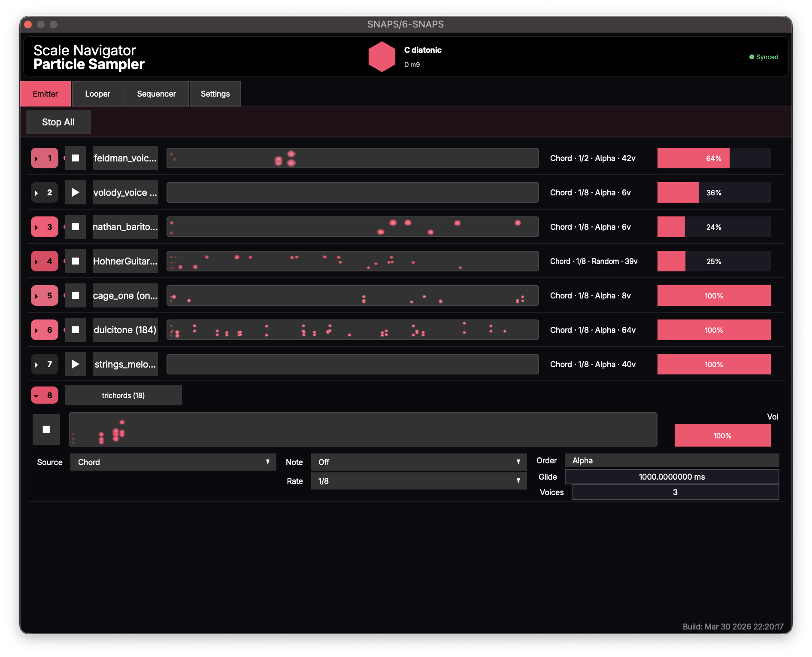Expand emitter row 6
Viewport: 812px width, 657px height.
[x=45, y=330]
